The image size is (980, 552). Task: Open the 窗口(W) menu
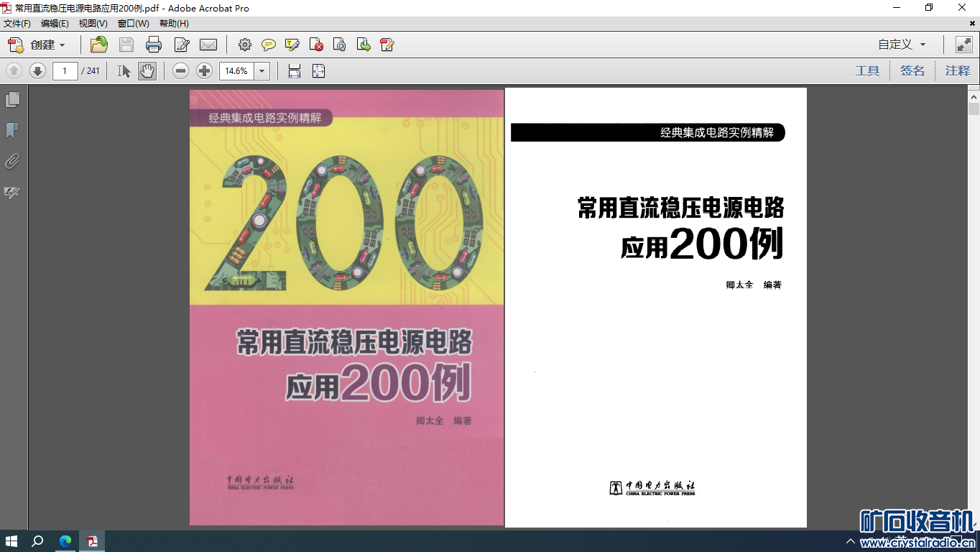click(x=134, y=24)
